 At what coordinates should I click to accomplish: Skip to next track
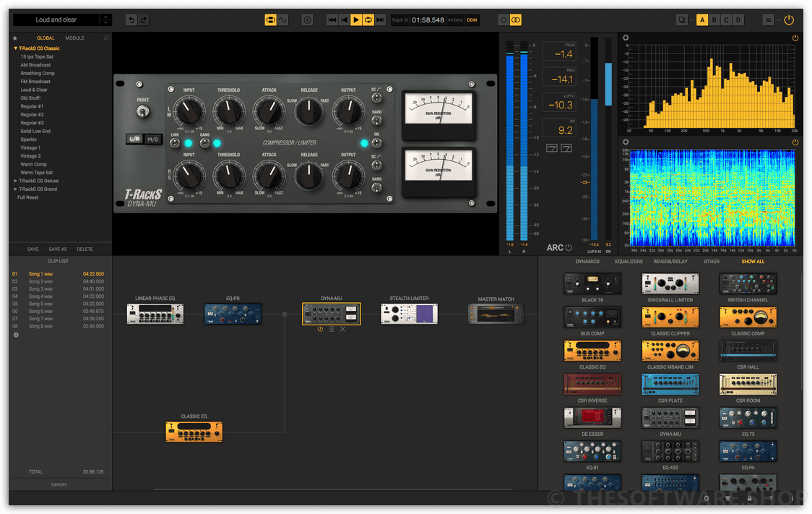(x=380, y=20)
